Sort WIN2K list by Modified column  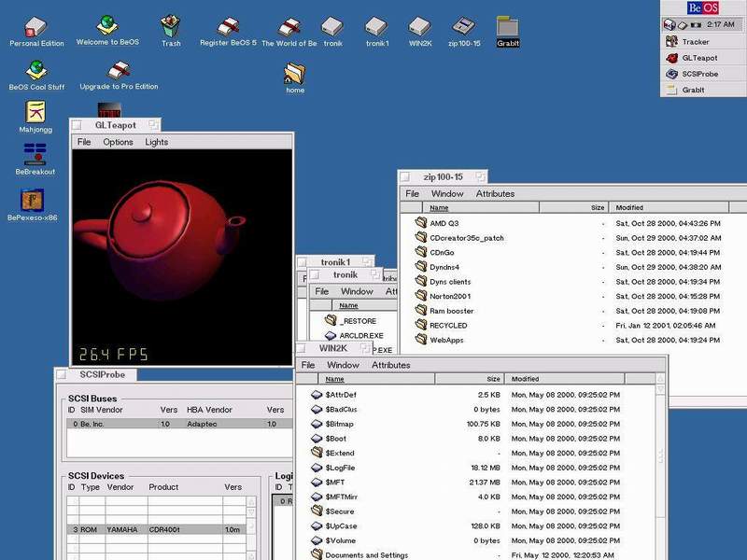point(564,379)
